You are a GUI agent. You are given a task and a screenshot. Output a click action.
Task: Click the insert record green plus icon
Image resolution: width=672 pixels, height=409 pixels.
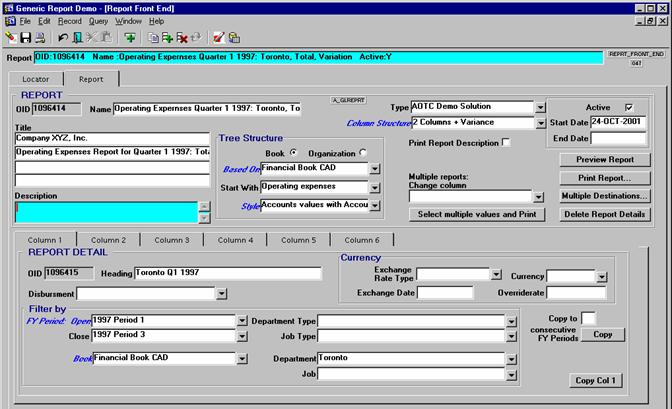(x=168, y=38)
